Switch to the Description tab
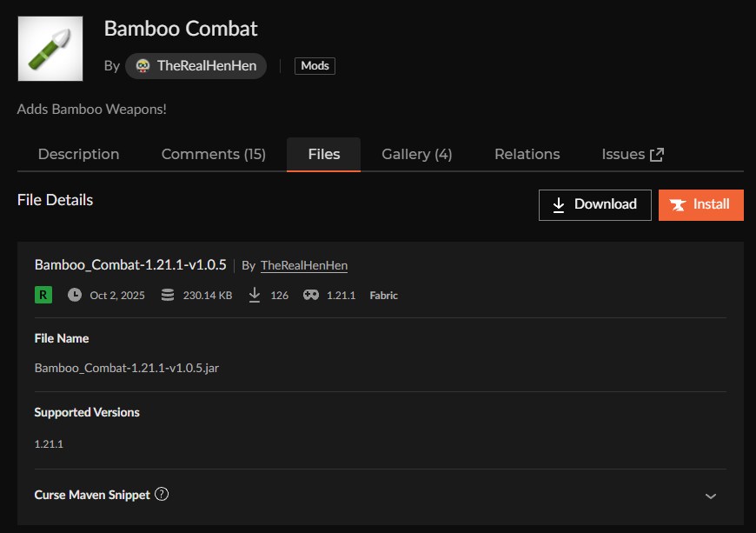Image resolution: width=756 pixels, height=533 pixels. pos(78,154)
